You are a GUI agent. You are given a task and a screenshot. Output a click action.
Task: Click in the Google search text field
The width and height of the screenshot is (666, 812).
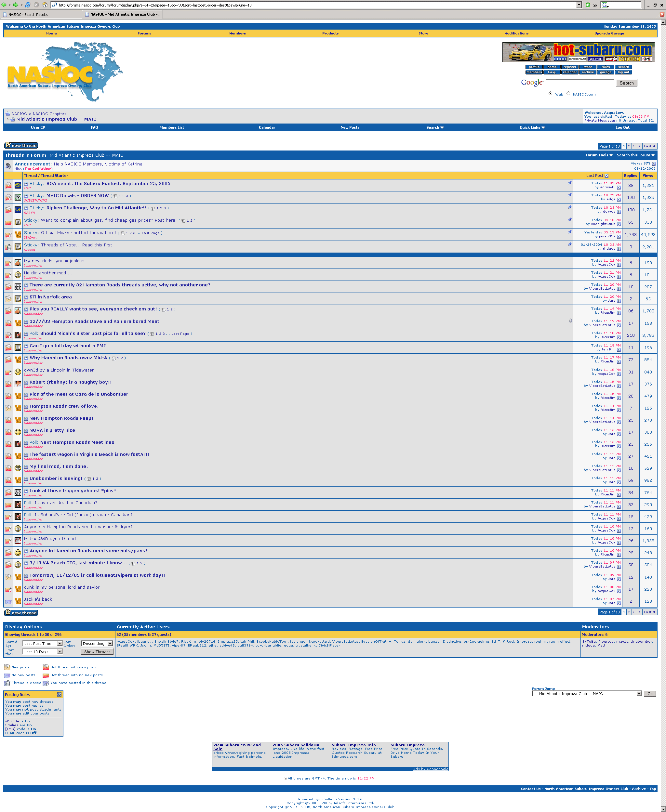[580, 83]
